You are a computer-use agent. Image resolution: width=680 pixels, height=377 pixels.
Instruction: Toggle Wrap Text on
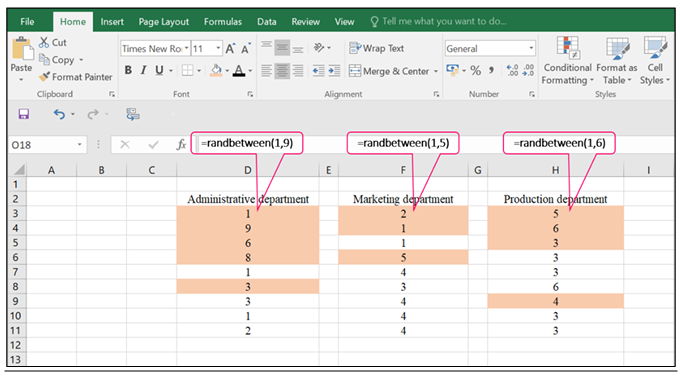tap(376, 48)
